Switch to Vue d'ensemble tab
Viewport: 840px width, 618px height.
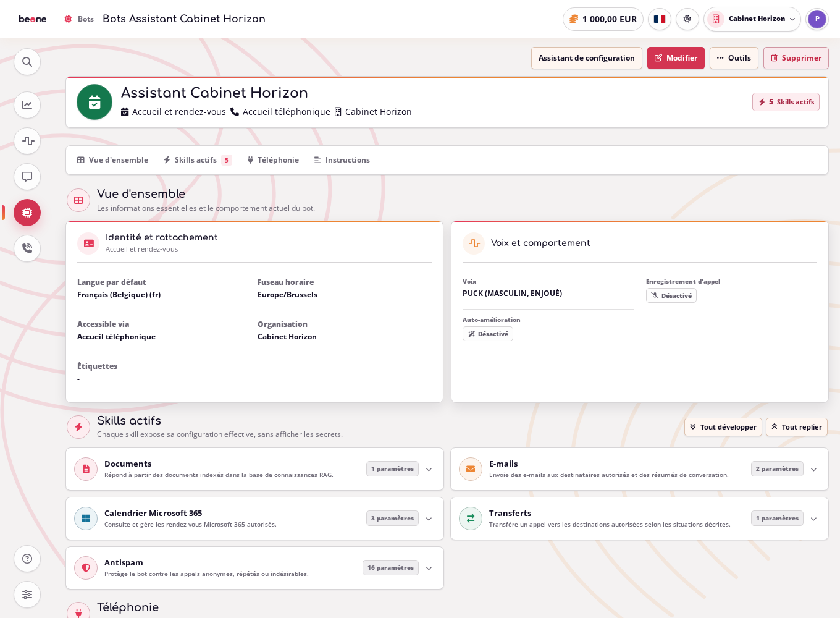[112, 160]
